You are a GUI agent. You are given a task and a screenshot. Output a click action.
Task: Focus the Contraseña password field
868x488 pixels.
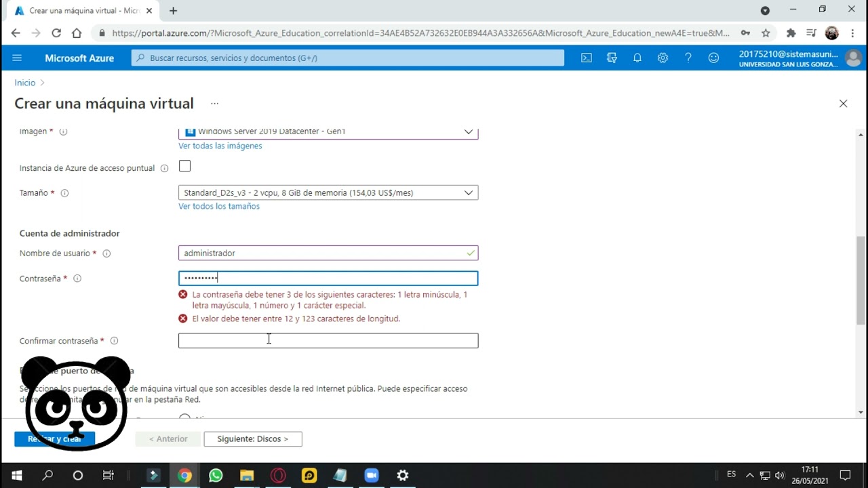point(328,279)
